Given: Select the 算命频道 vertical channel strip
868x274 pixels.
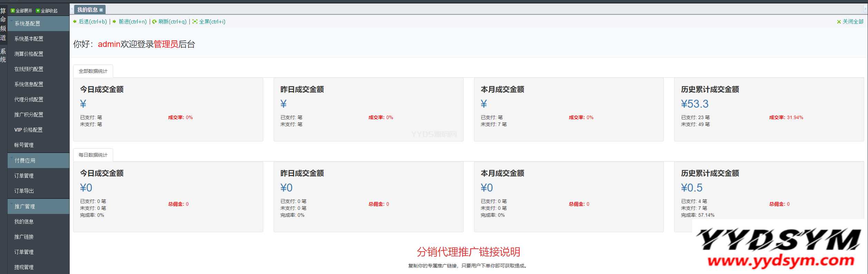Looking at the screenshot, I should (x=3, y=24).
